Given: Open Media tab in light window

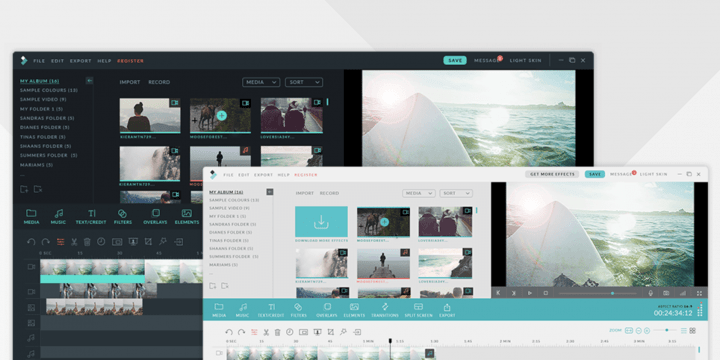Looking at the screenshot, I should (219, 310).
